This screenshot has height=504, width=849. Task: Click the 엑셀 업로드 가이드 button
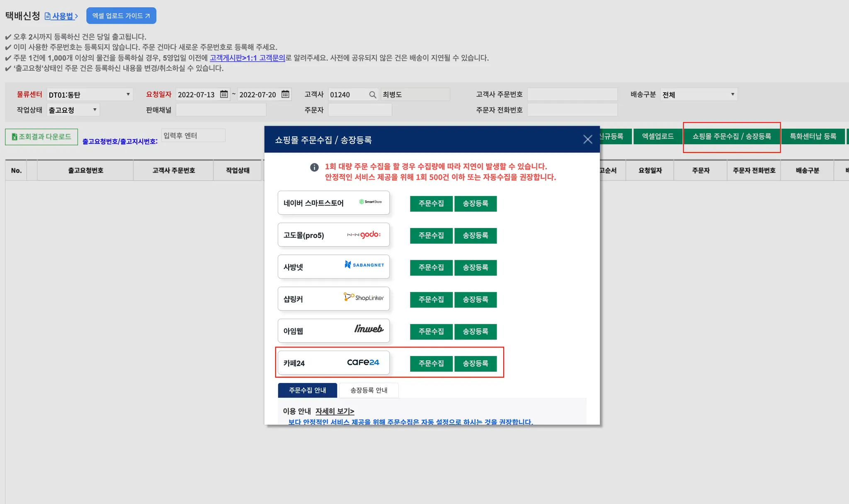point(121,16)
